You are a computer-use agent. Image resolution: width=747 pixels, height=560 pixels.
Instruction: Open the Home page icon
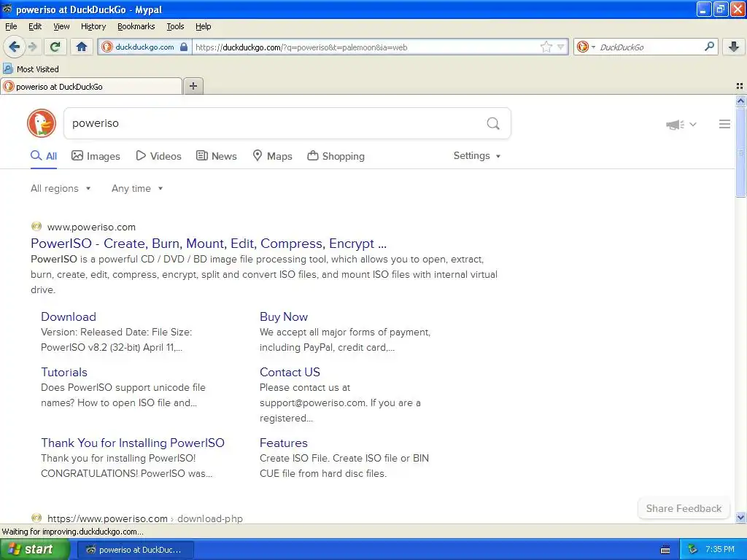click(82, 47)
